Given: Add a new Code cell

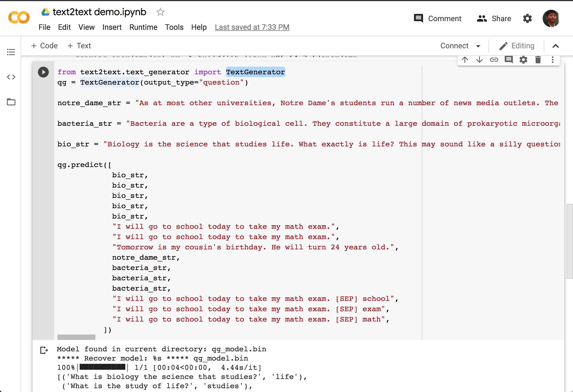Looking at the screenshot, I should point(44,46).
